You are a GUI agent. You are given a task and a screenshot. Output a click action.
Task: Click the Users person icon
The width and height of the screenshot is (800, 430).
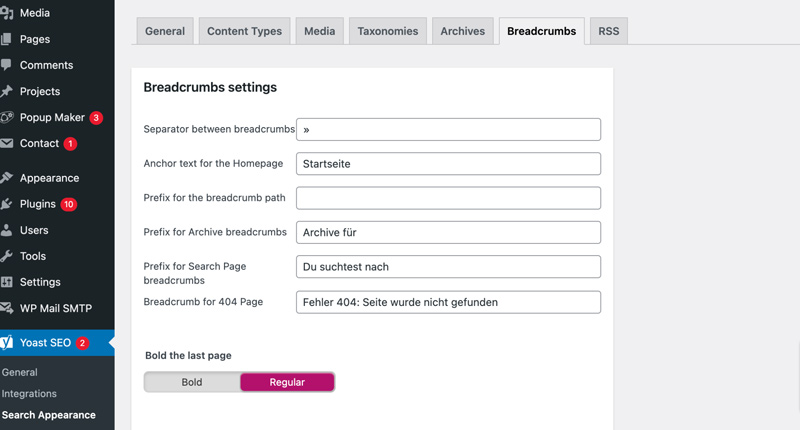tap(6, 230)
